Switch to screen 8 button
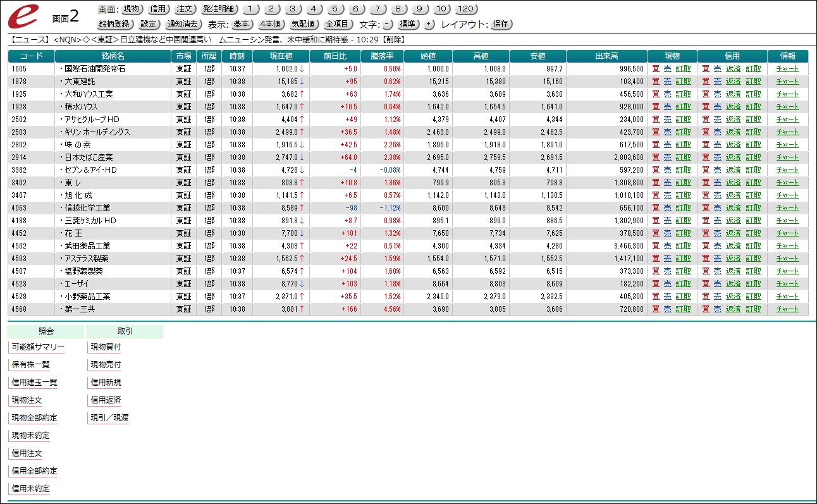This screenshot has width=817, height=504. (x=398, y=9)
